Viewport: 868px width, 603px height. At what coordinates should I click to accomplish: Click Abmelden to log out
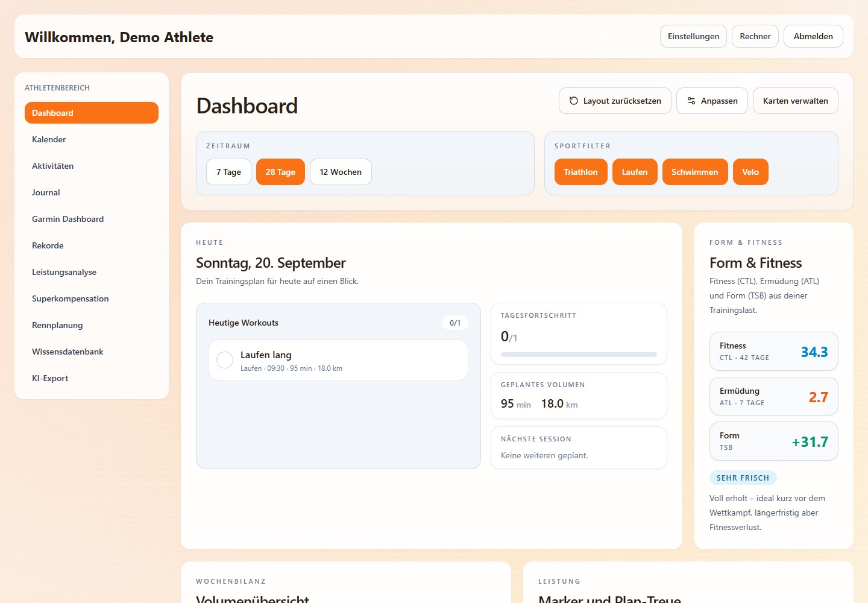click(x=813, y=36)
